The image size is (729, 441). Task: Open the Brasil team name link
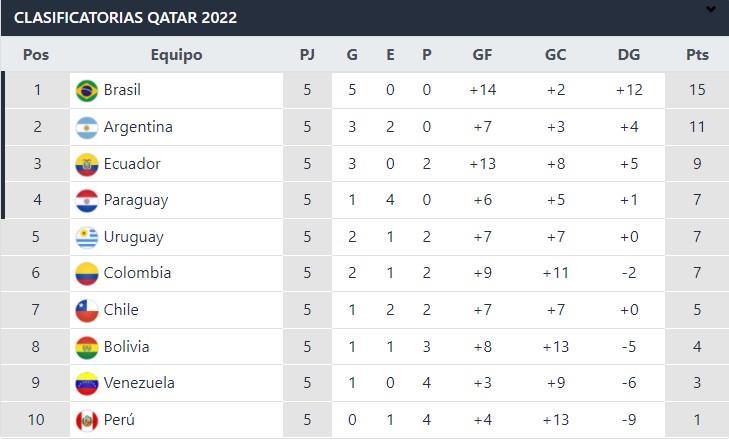[x=122, y=90]
